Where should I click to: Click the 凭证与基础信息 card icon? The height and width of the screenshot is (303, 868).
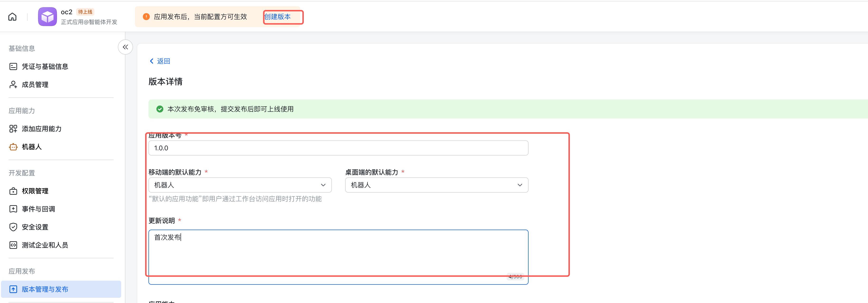point(13,67)
